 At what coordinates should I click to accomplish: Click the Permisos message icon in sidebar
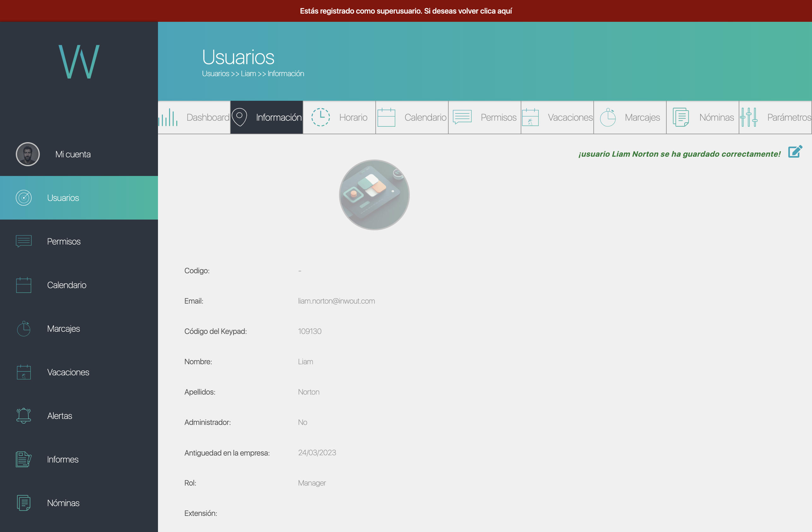pos(24,241)
